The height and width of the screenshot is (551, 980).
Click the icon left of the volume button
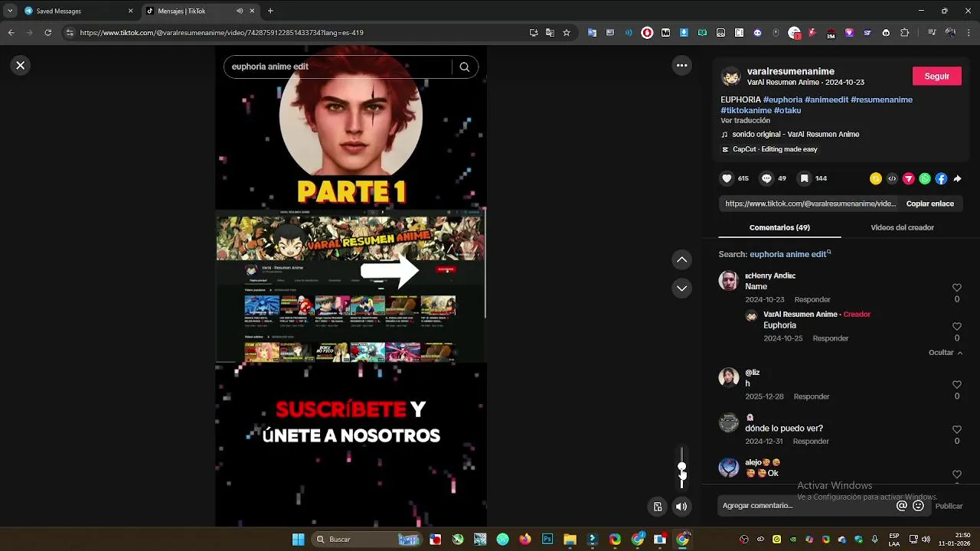click(657, 507)
